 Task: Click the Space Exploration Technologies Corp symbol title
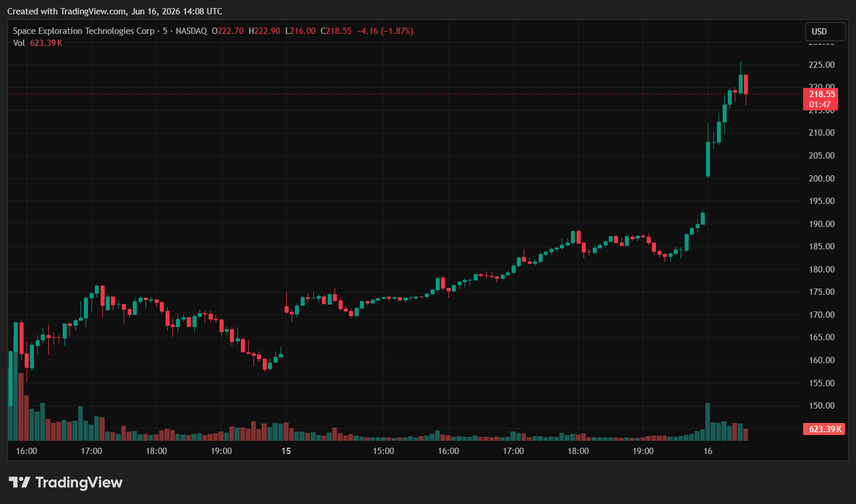coord(84,31)
